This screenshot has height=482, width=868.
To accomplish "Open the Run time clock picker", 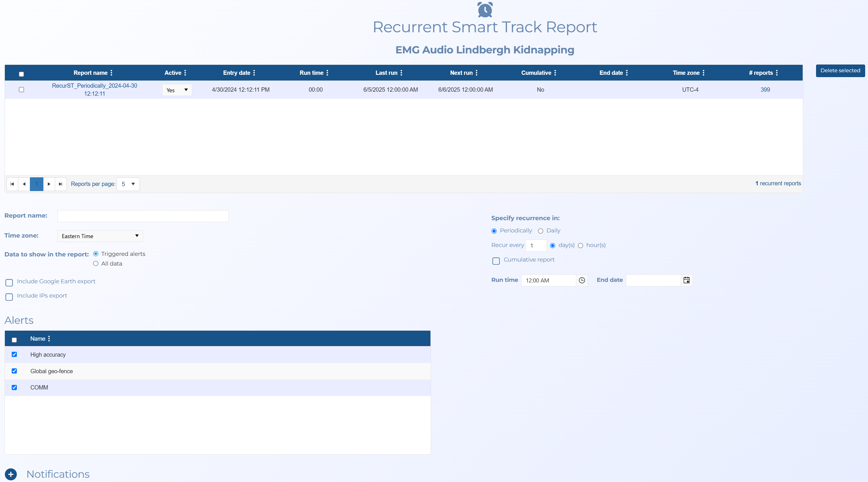I will [582, 280].
